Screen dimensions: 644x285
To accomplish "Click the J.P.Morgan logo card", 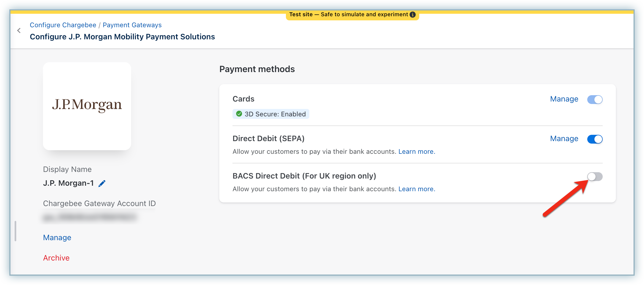I will (87, 106).
